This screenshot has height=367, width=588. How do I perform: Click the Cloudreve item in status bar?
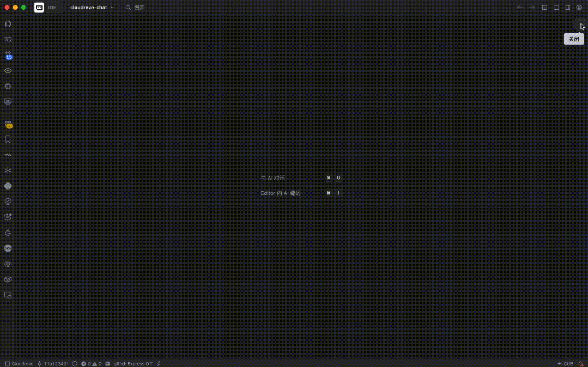pos(20,364)
